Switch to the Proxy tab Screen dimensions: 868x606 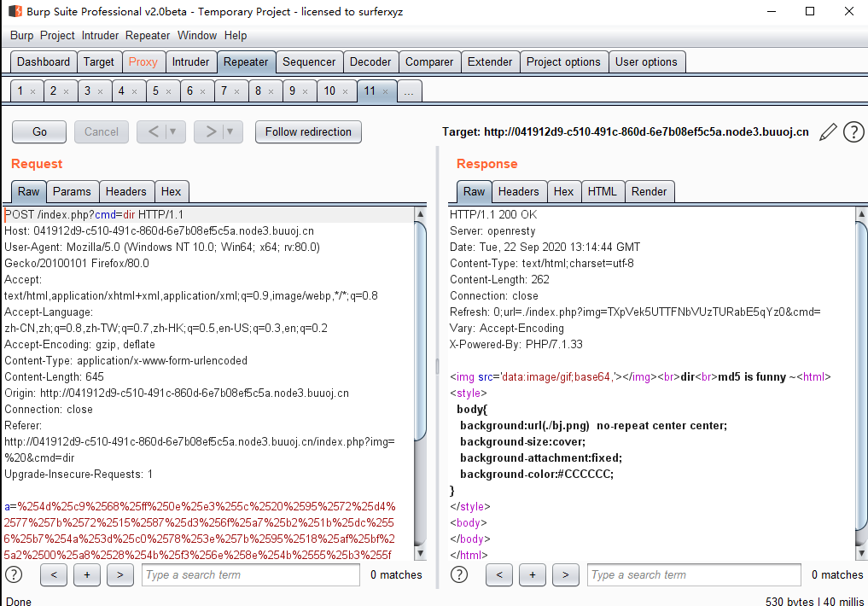coord(143,62)
